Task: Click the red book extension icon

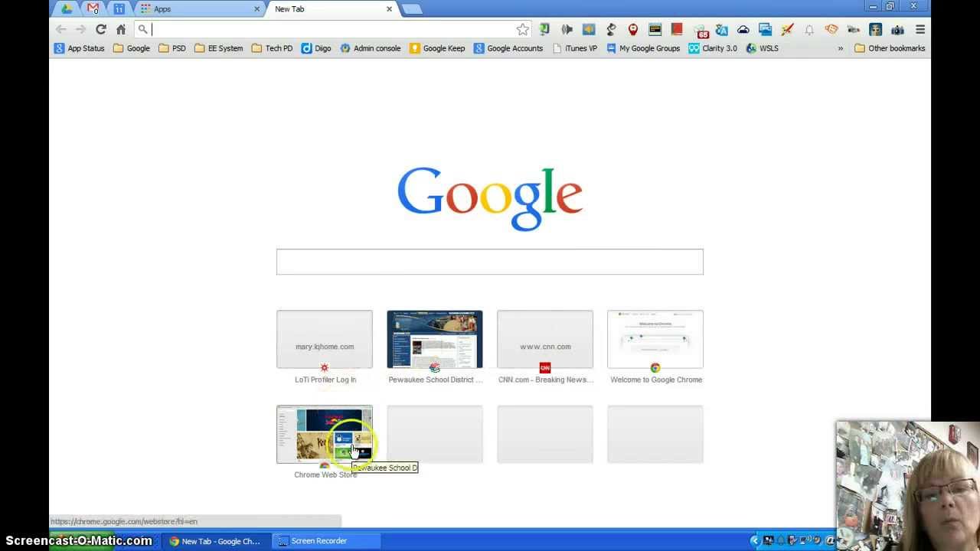Action: point(677,29)
